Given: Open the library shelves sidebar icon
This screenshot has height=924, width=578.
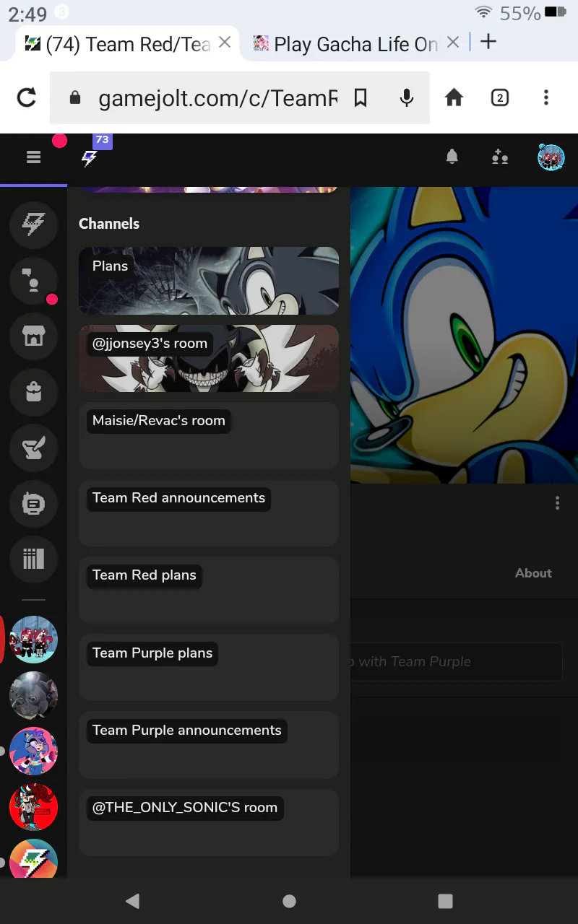Looking at the screenshot, I should [33, 559].
